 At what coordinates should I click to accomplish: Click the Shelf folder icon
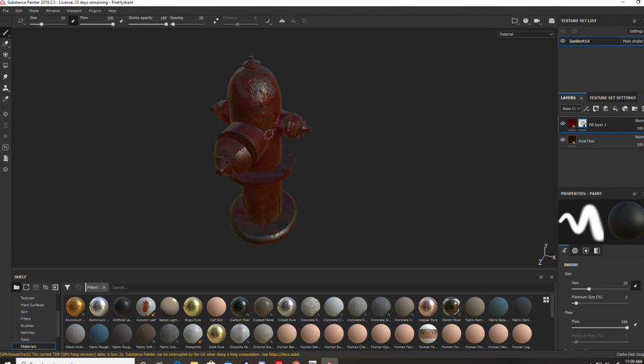point(16,287)
